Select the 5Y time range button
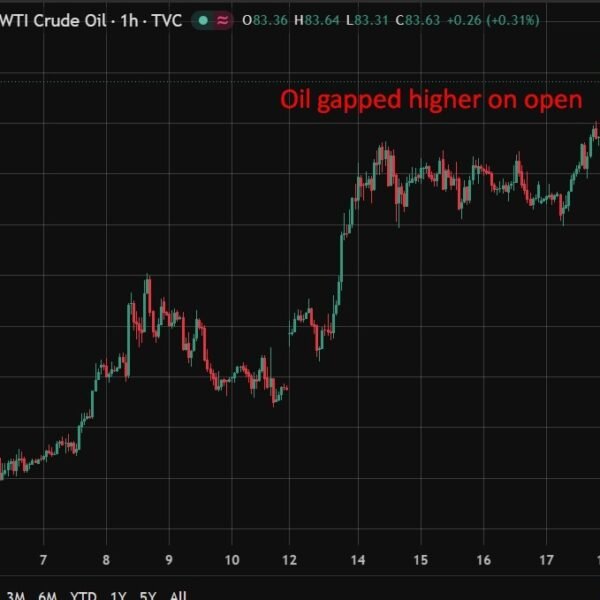600x600 pixels. click(148, 595)
